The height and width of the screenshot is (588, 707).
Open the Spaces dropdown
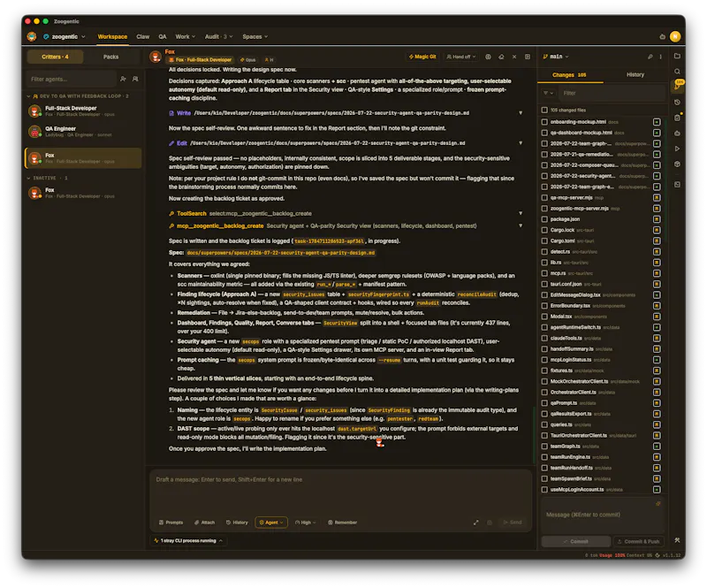tap(255, 37)
